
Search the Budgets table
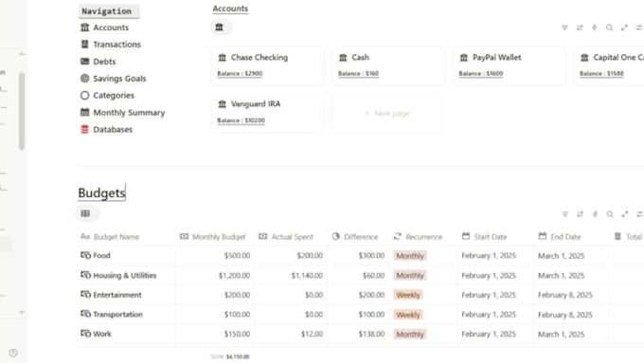610,214
